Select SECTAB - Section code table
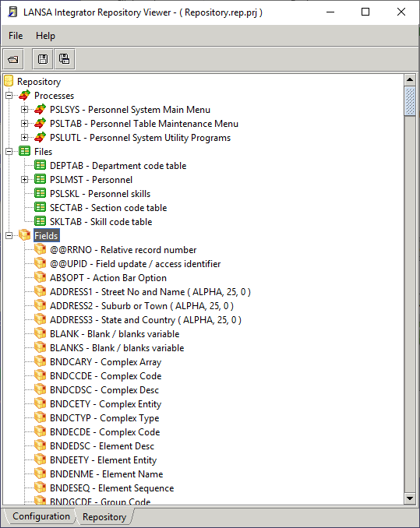The width and height of the screenshot is (420, 528). click(x=108, y=208)
